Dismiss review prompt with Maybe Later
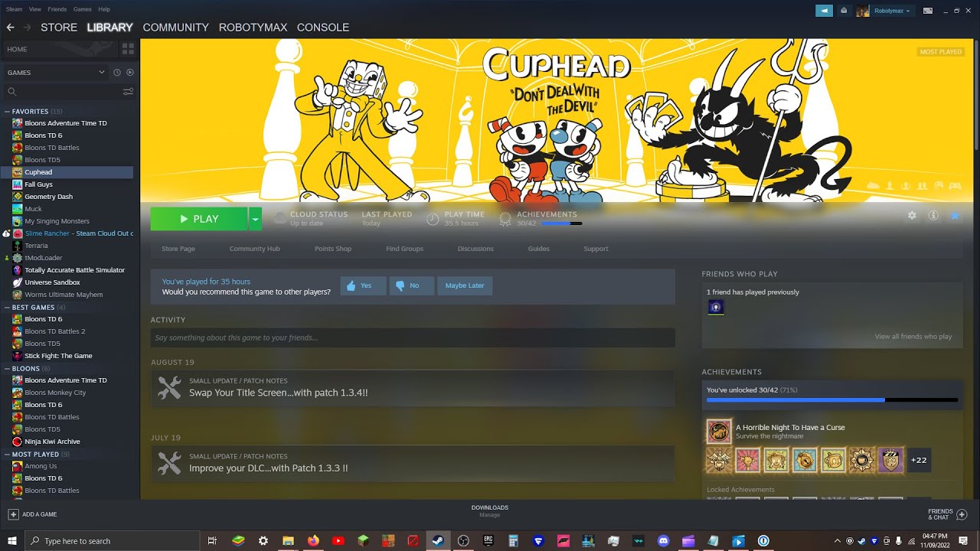980x551 pixels. [465, 285]
